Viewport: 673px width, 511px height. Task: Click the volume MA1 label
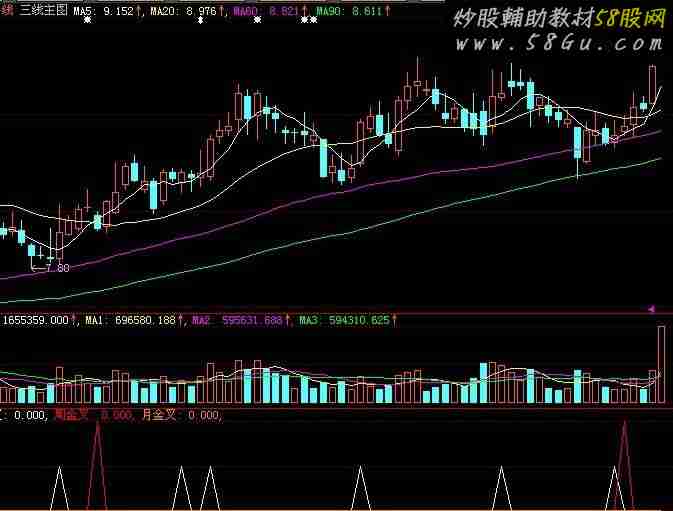click(x=130, y=320)
